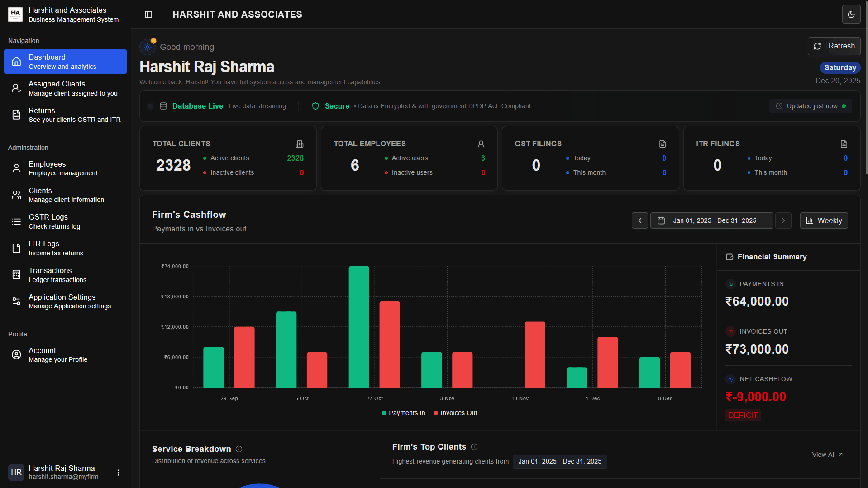This screenshot has width=868, height=488.
Task: Open Application Settings
Action: (x=65, y=301)
